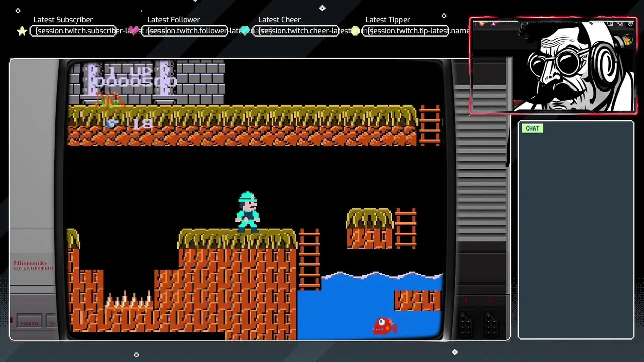Click the cyan gem icon beside Latest Cheer
Image resolution: width=644 pixels, height=362 pixels.
(x=245, y=31)
